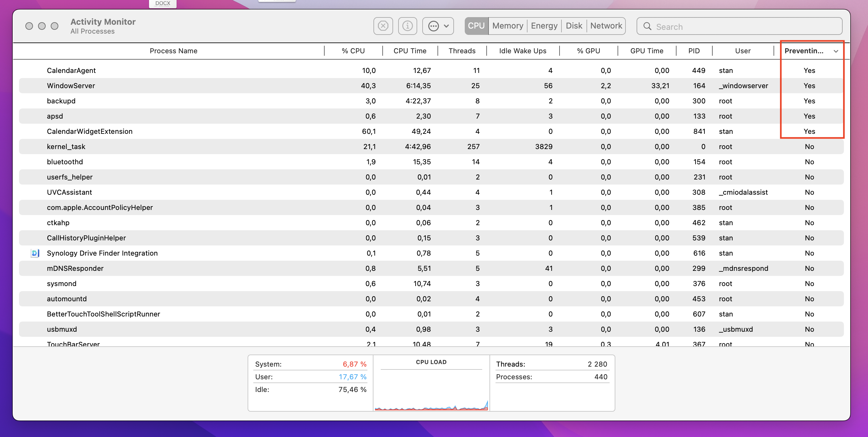Image resolution: width=868 pixels, height=437 pixels.
Task: Click the red close window button
Action: (x=29, y=26)
